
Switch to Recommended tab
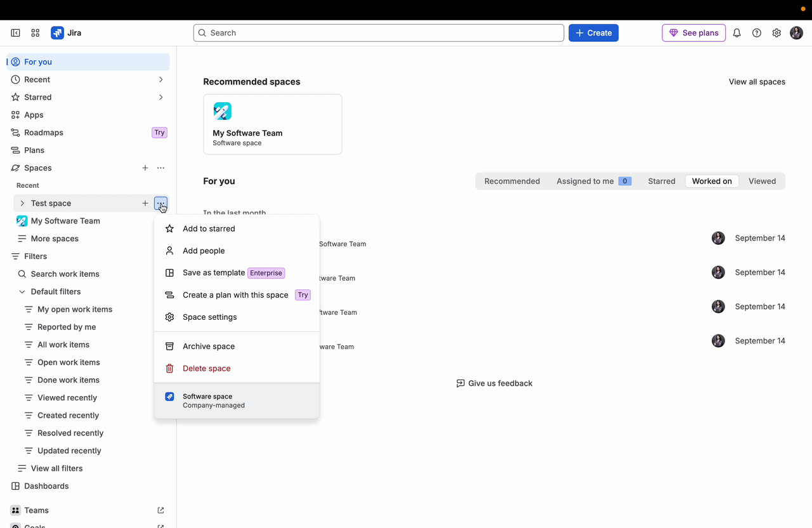512,181
